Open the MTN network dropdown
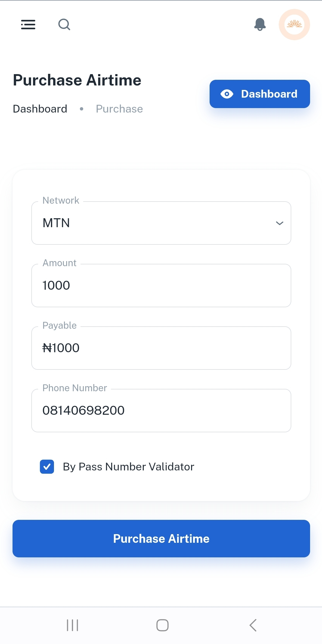This screenshot has height=644, width=322. coord(161,223)
